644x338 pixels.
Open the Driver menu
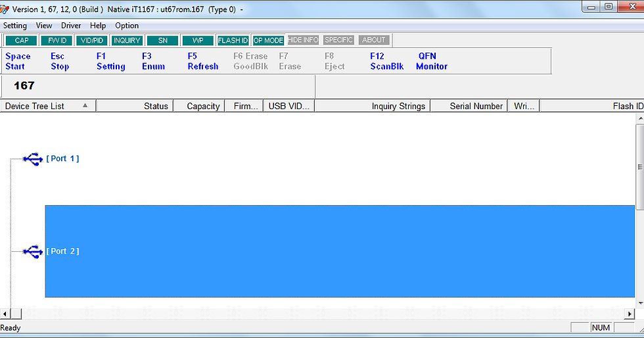tap(71, 26)
